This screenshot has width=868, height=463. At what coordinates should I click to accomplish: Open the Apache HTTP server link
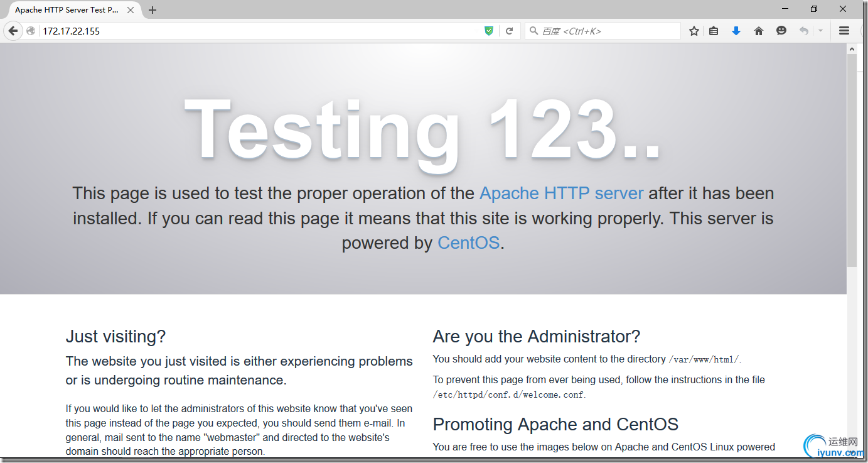point(562,193)
